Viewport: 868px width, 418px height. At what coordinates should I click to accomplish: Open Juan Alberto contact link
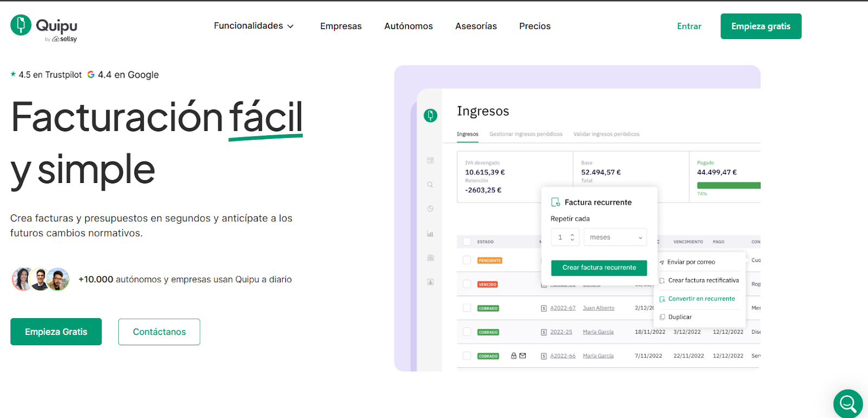(x=598, y=308)
